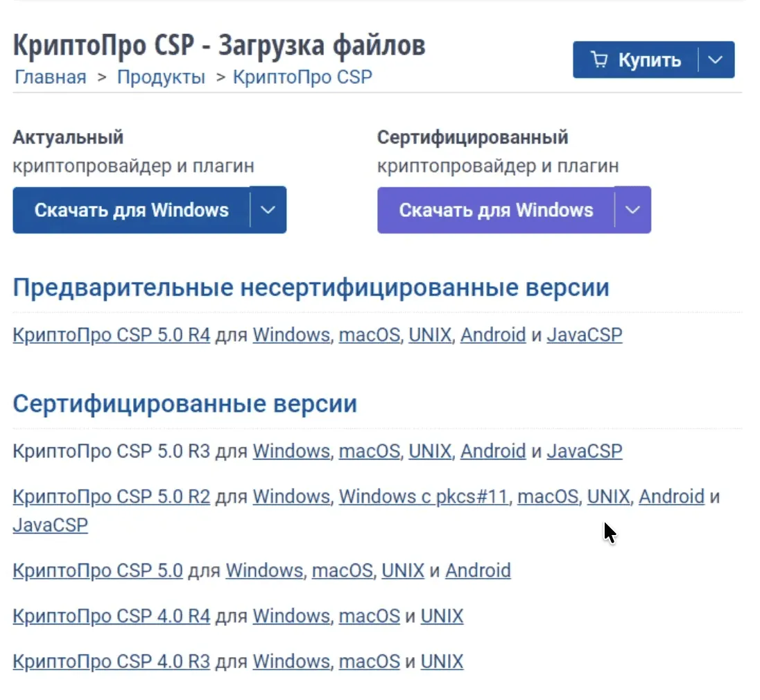Open КриптоПро CSP 5.0 R4 link

click(111, 335)
